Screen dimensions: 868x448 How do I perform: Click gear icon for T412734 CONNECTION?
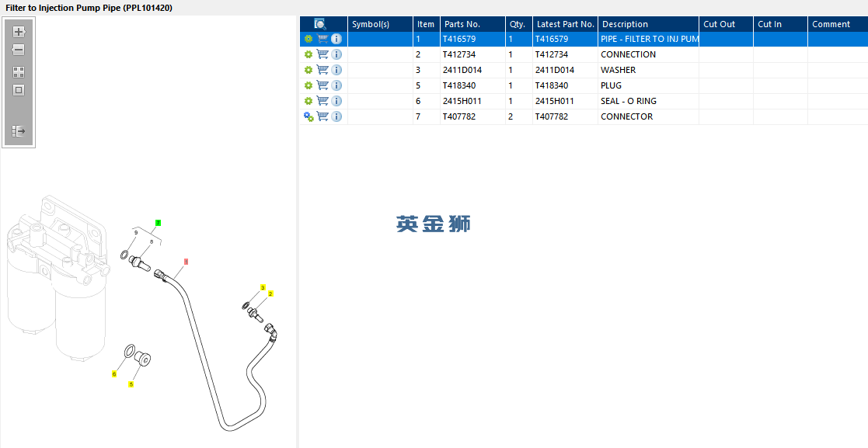click(x=309, y=54)
